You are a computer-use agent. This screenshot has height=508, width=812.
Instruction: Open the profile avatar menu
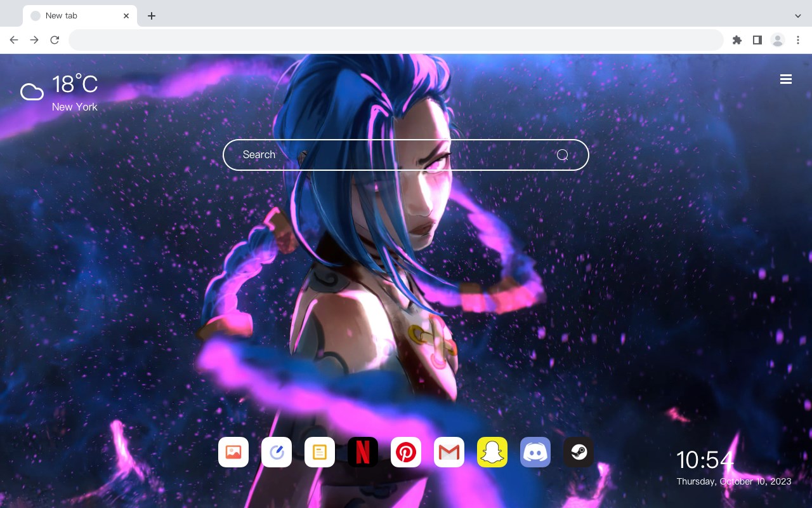778,40
